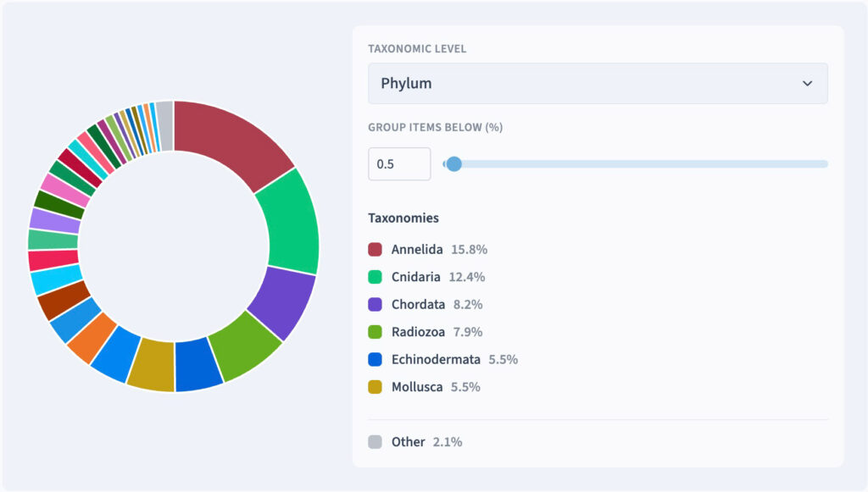
Task: Click the 15.8% value next to Annelida
Action: pos(469,249)
